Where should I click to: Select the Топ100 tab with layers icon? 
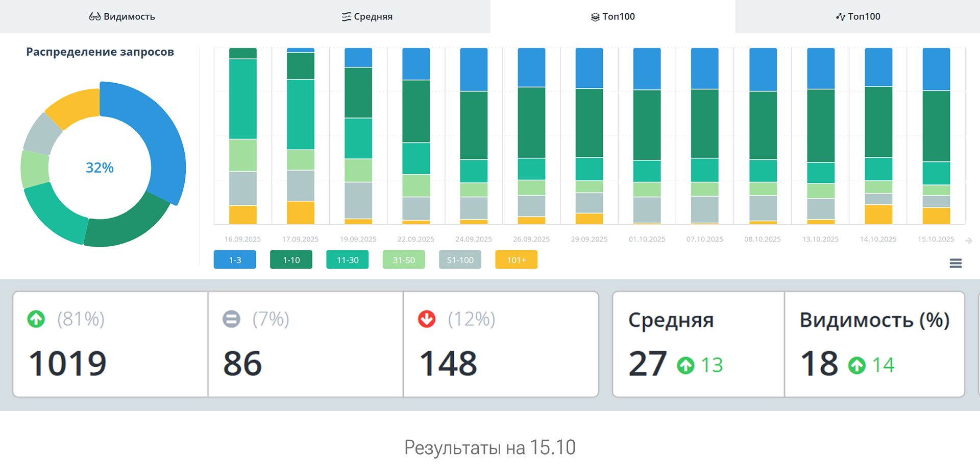pyautogui.click(x=612, y=16)
